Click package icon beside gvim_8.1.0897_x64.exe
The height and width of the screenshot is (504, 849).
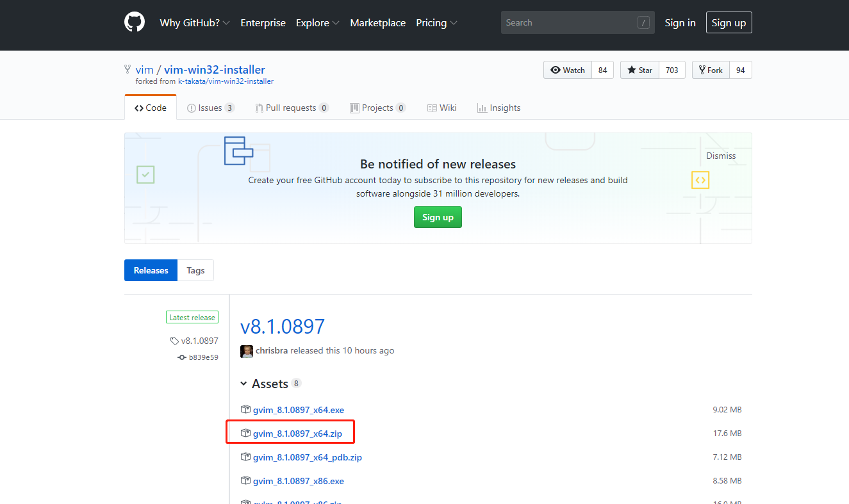[245, 409]
